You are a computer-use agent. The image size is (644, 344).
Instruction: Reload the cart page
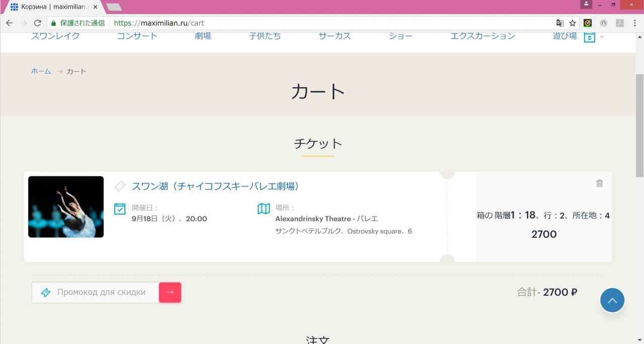click(x=37, y=23)
